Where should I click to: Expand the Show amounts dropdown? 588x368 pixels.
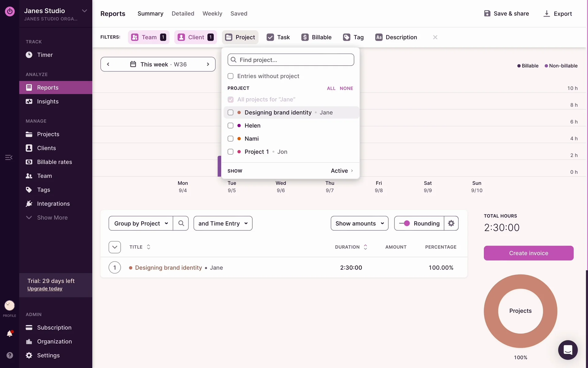(359, 223)
